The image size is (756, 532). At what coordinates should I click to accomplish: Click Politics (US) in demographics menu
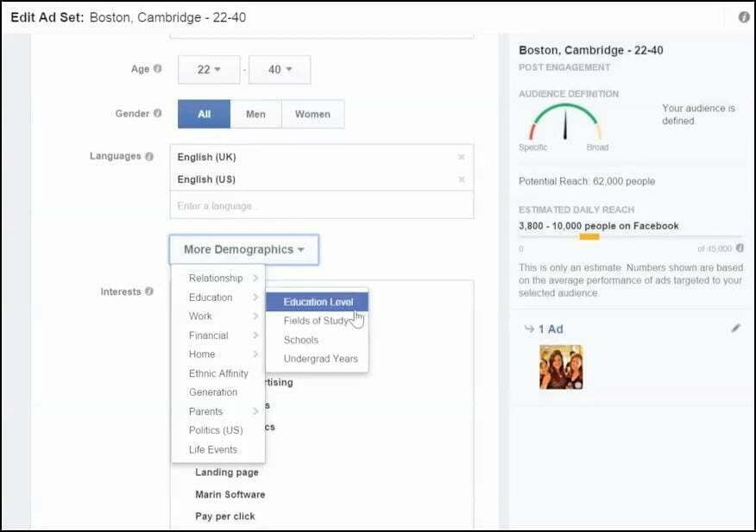click(216, 430)
